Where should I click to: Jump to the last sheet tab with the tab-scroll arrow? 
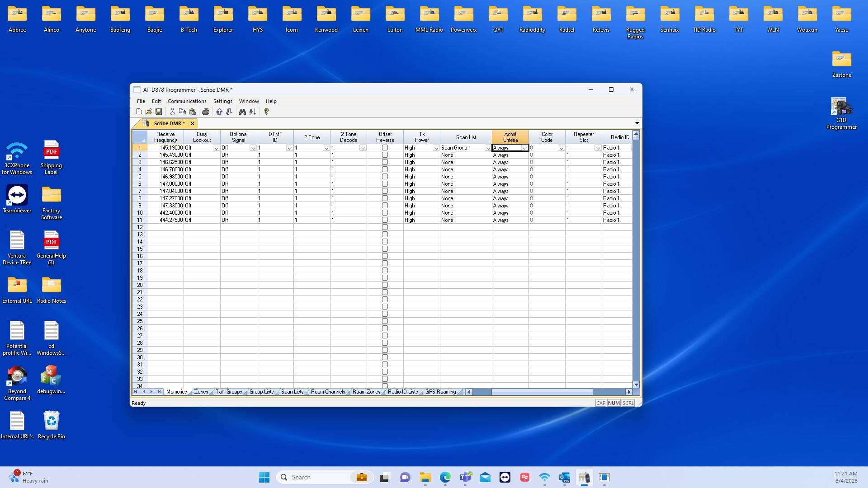coord(159,392)
